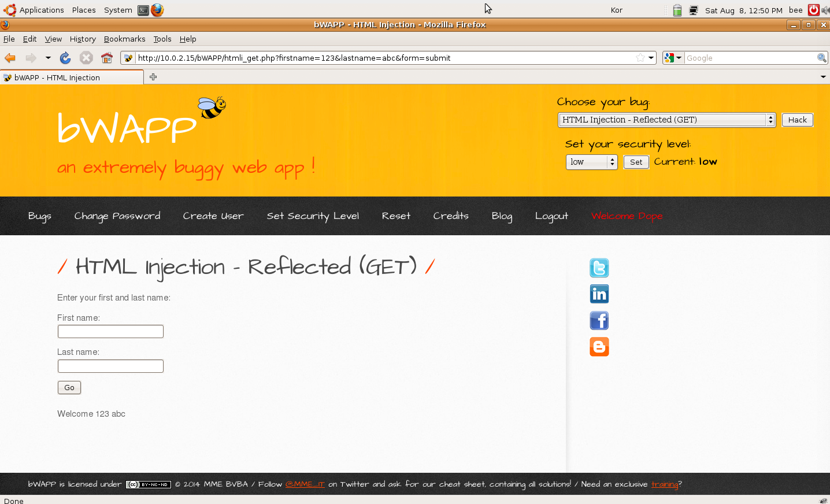Open the terminal launcher in top panel

(143, 10)
